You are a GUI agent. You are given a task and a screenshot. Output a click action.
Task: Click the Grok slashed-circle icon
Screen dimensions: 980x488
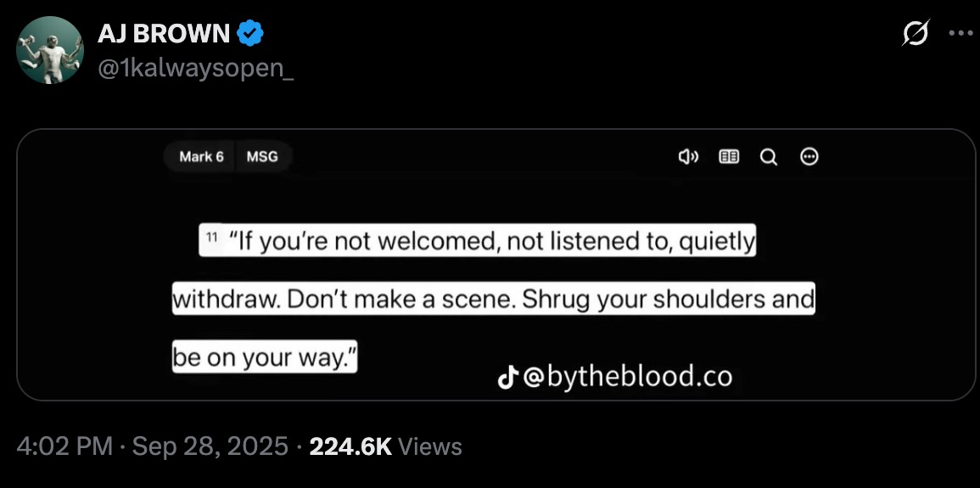[x=916, y=33]
